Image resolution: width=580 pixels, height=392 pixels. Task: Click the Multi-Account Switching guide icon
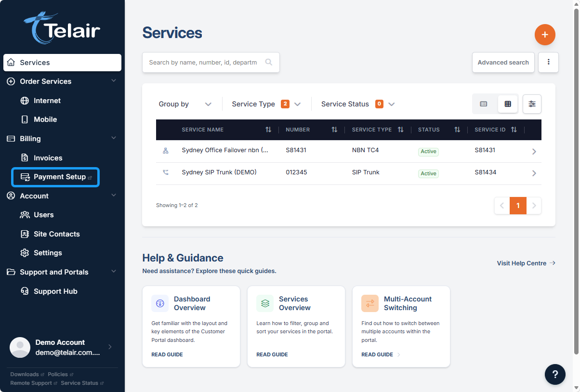[x=370, y=303]
